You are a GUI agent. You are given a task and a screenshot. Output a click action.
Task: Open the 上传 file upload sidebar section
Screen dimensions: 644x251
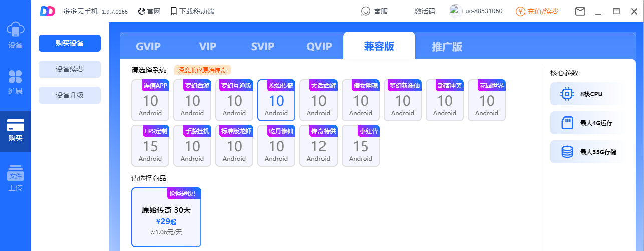pyautogui.click(x=15, y=178)
